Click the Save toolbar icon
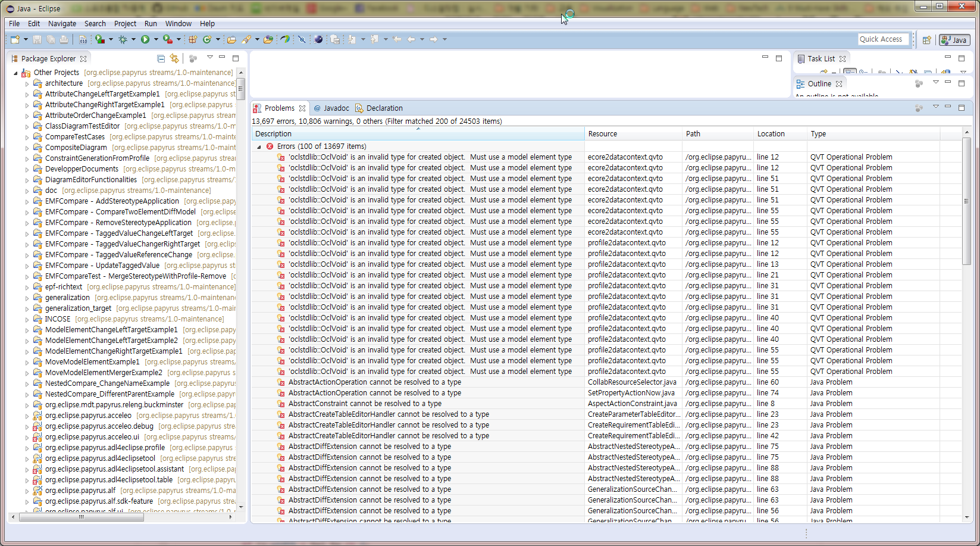Viewport: 980px width, 546px height. (37, 39)
